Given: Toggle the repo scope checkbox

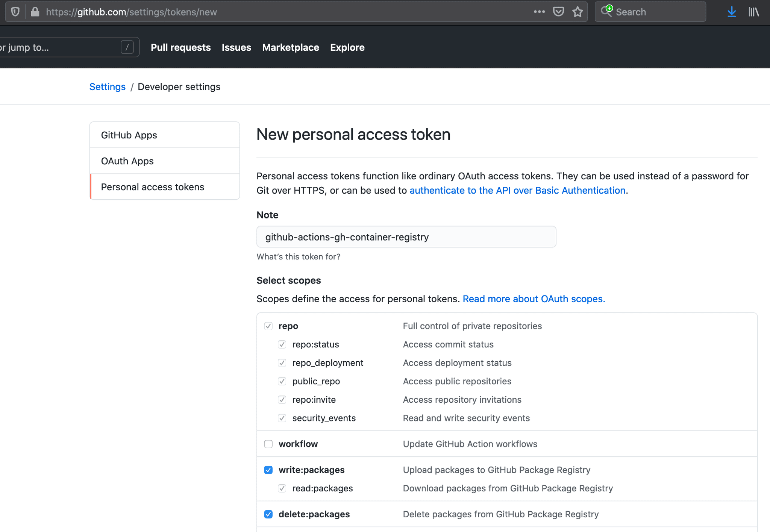Looking at the screenshot, I should (268, 326).
